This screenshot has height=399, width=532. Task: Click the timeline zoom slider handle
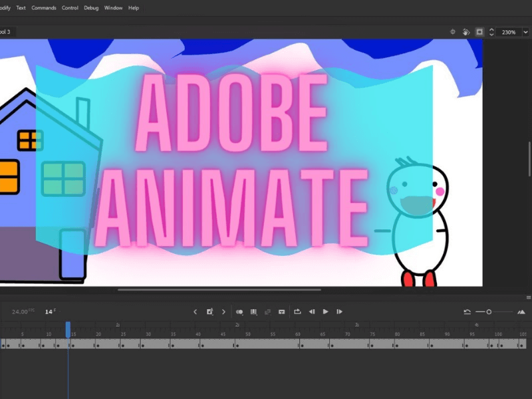tap(489, 311)
